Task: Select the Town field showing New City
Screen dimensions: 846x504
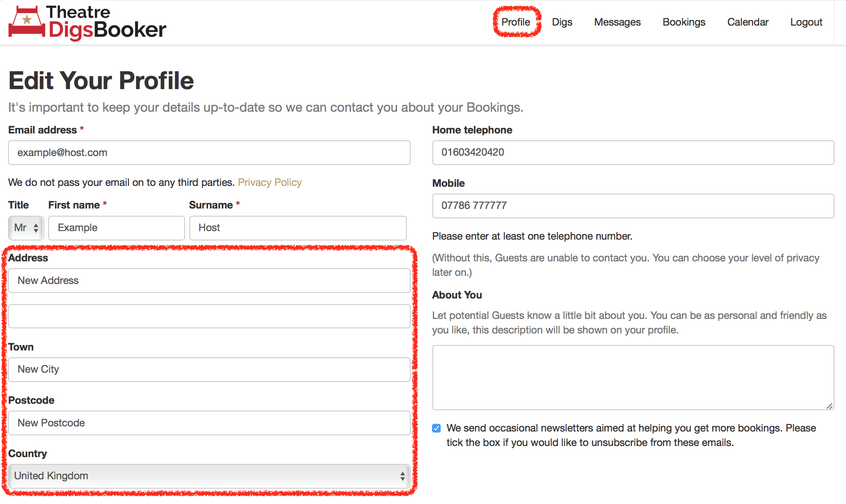Action: pyautogui.click(x=209, y=369)
